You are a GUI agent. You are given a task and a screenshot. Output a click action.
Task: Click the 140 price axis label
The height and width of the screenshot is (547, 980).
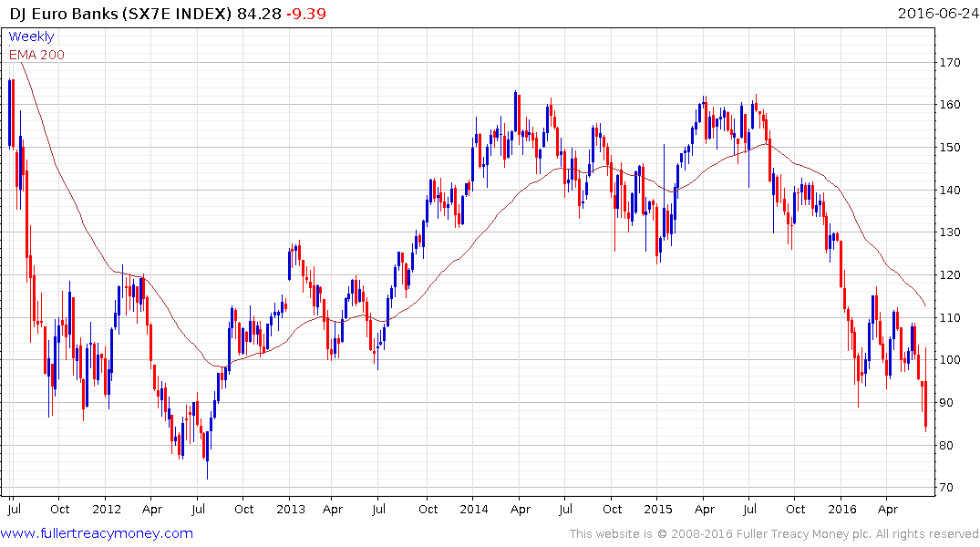coord(950,190)
